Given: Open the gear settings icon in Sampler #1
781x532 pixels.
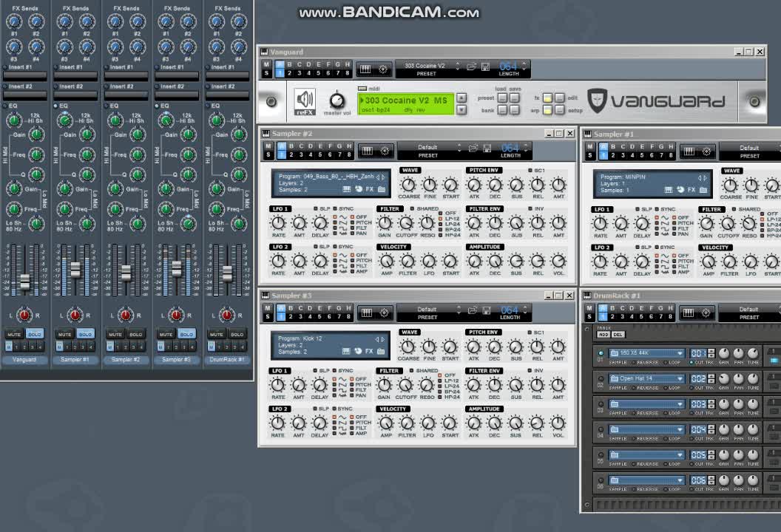Looking at the screenshot, I should click(707, 151).
